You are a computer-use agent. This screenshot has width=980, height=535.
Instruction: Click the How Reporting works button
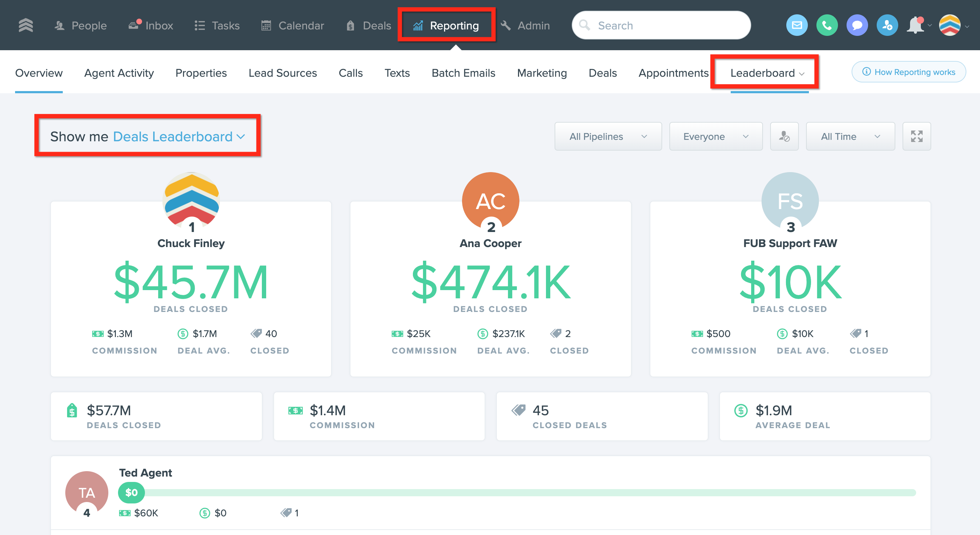tap(909, 72)
